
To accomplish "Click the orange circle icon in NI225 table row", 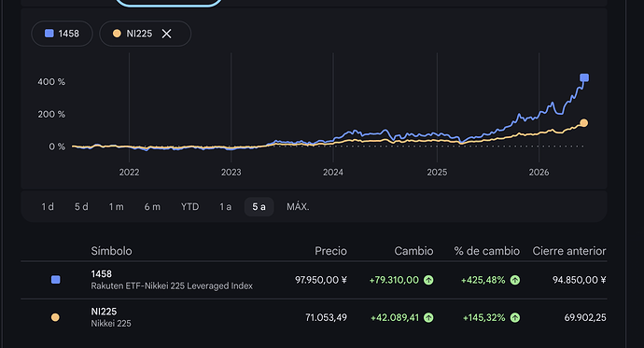I will point(55,317).
